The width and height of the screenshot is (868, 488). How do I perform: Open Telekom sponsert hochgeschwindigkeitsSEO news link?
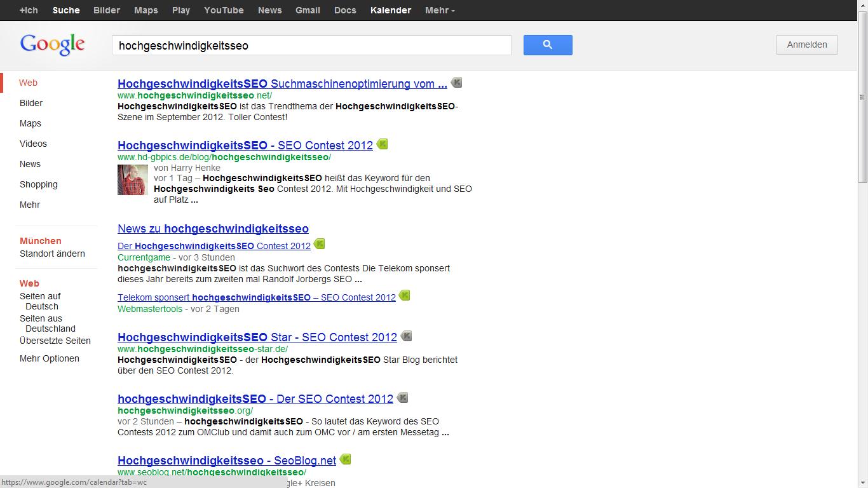pyautogui.click(x=257, y=297)
